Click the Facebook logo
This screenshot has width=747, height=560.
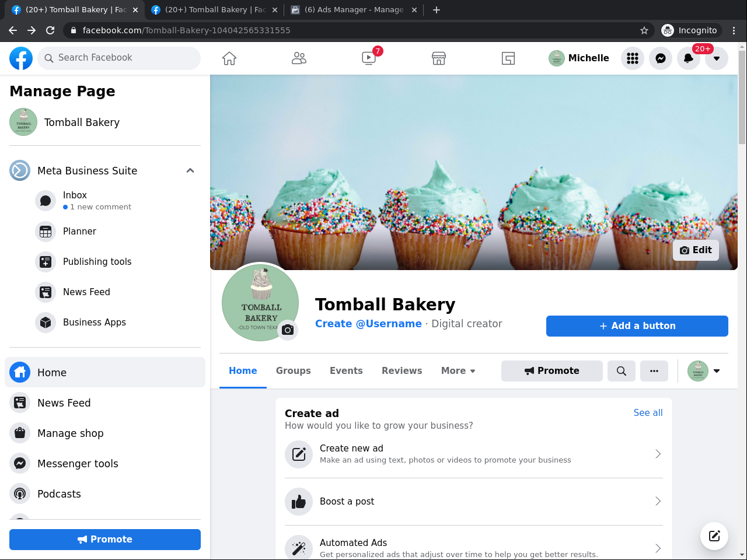21,58
